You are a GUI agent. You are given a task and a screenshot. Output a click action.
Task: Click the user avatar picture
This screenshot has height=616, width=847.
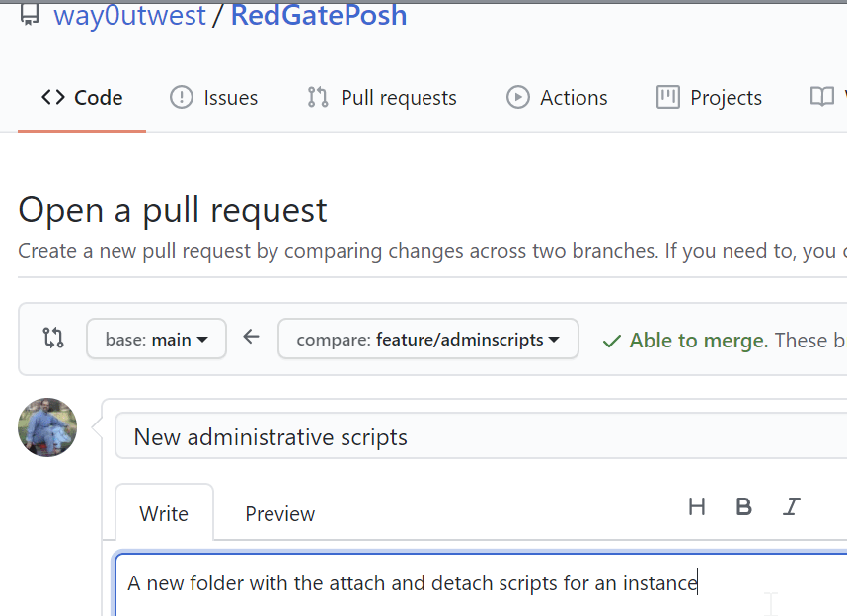click(47, 427)
